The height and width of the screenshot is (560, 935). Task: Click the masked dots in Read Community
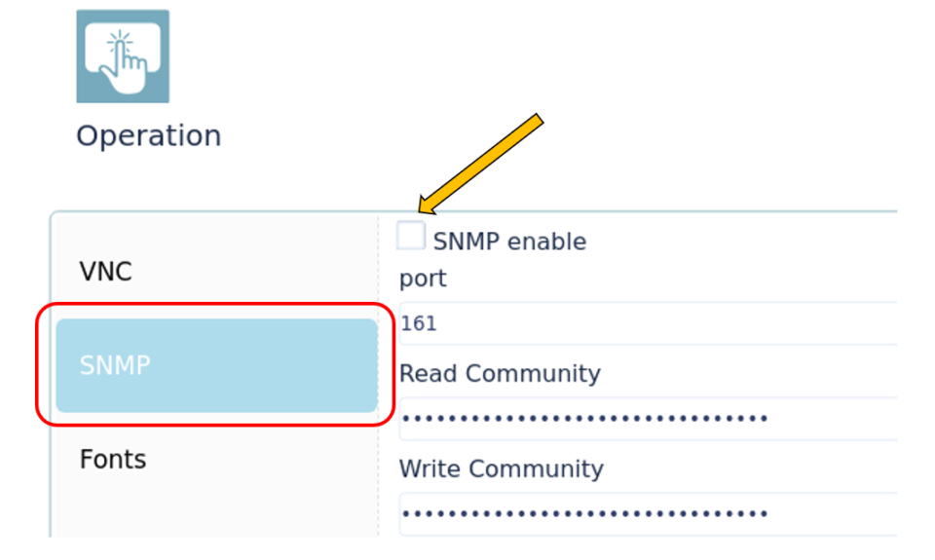coord(585,419)
